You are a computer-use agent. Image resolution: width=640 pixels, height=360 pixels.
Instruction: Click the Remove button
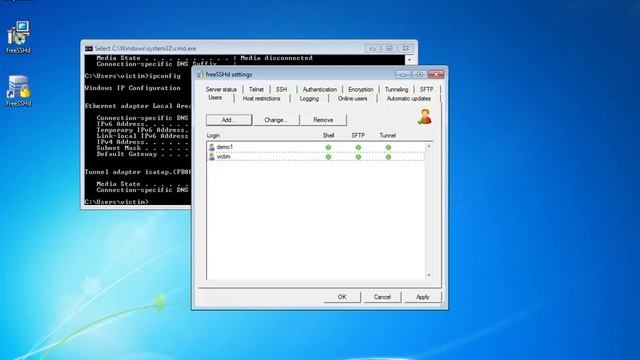point(323,120)
